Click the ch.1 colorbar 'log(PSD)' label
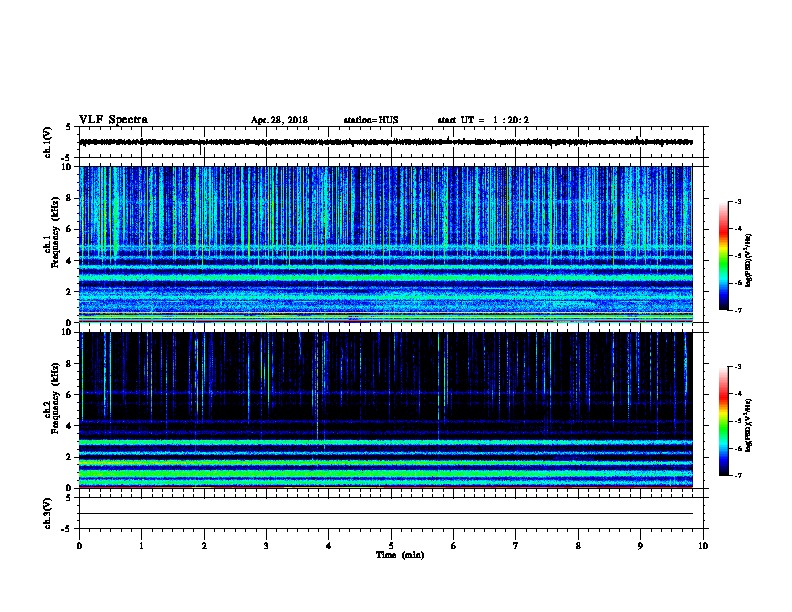The height and width of the screenshot is (612, 792). 748,260
